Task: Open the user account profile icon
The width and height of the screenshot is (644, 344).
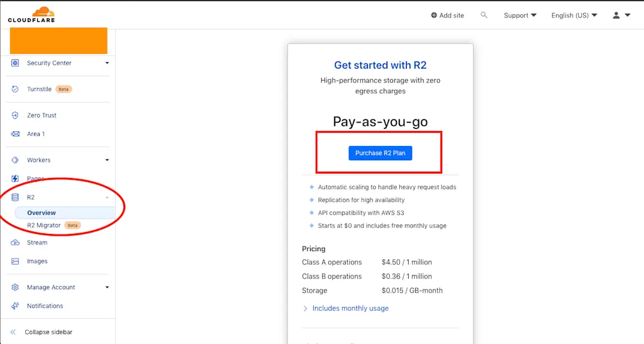Action: click(616, 15)
